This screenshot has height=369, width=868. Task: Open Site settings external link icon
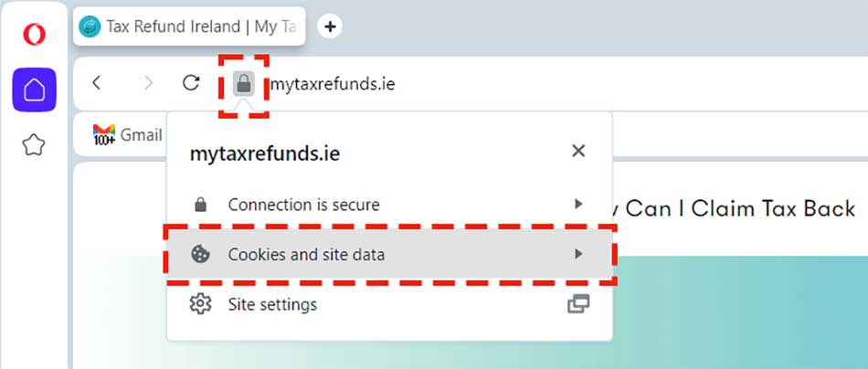pyautogui.click(x=577, y=304)
